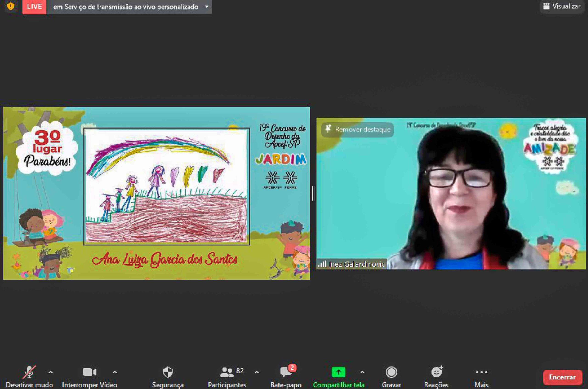588x389 pixels.
Task: Click the Segurança shield icon
Action: coord(168,372)
